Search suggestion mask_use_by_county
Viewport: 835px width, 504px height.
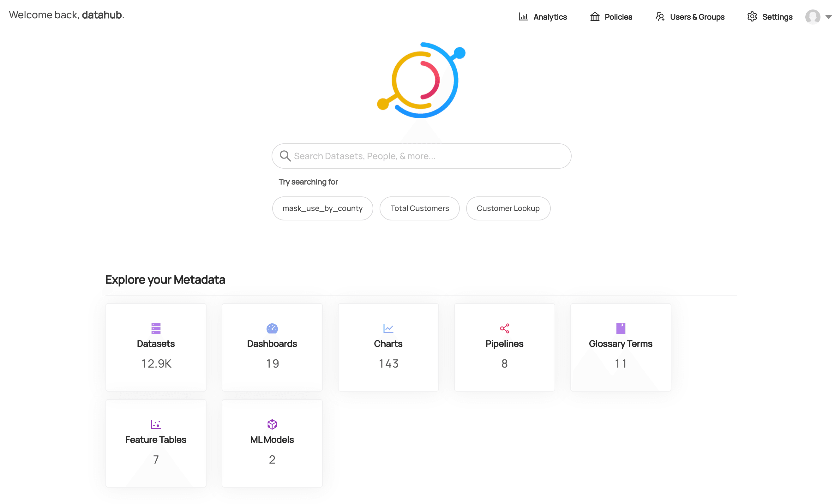coord(323,208)
